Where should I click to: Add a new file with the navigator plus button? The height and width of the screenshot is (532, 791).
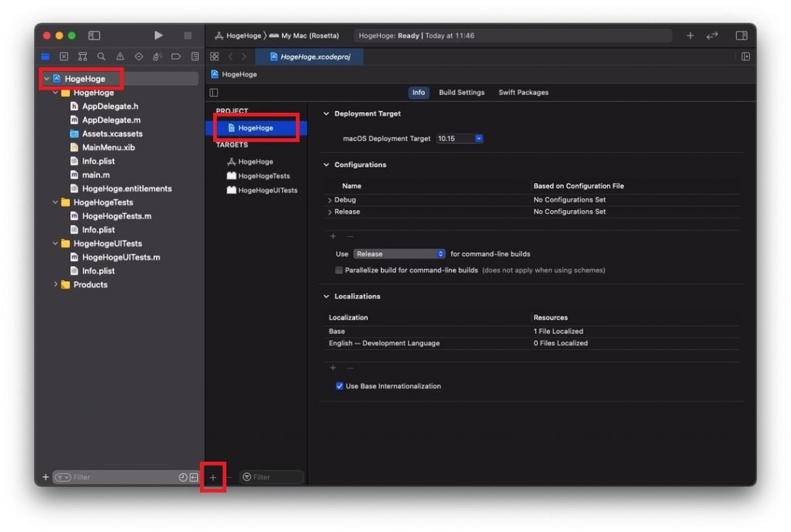coord(46,476)
